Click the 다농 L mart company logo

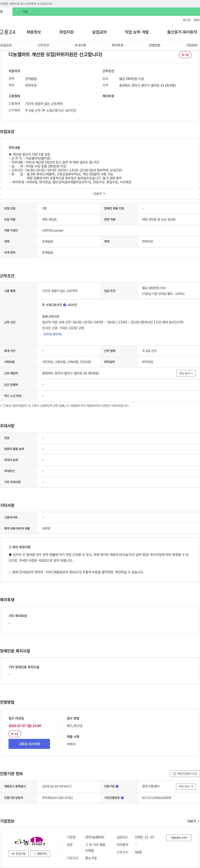(x=30, y=842)
